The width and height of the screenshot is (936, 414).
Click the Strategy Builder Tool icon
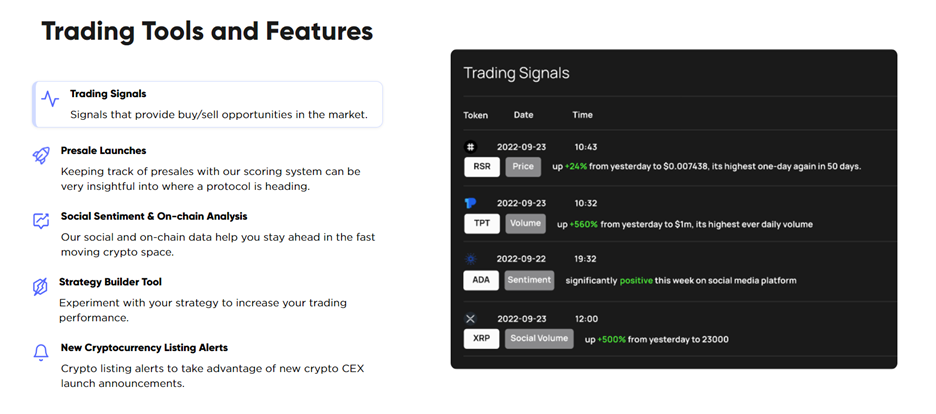point(40,287)
